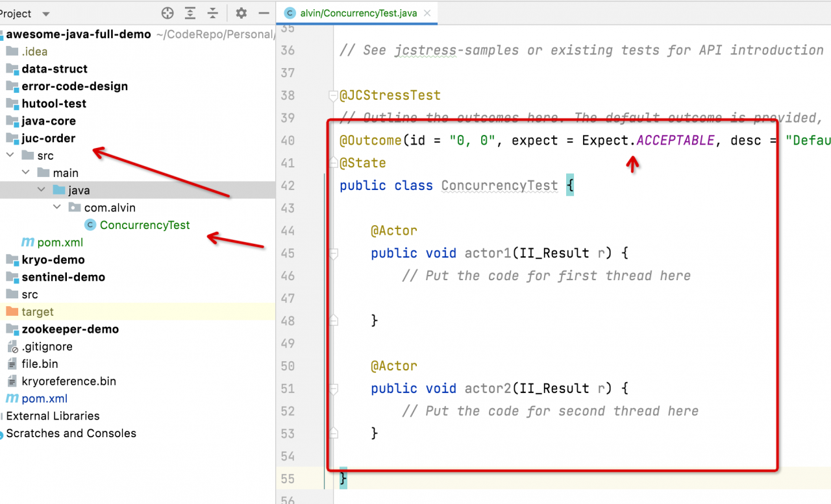
Task: Click the @State annotation
Action: pyautogui.click(x=363, y=163)
